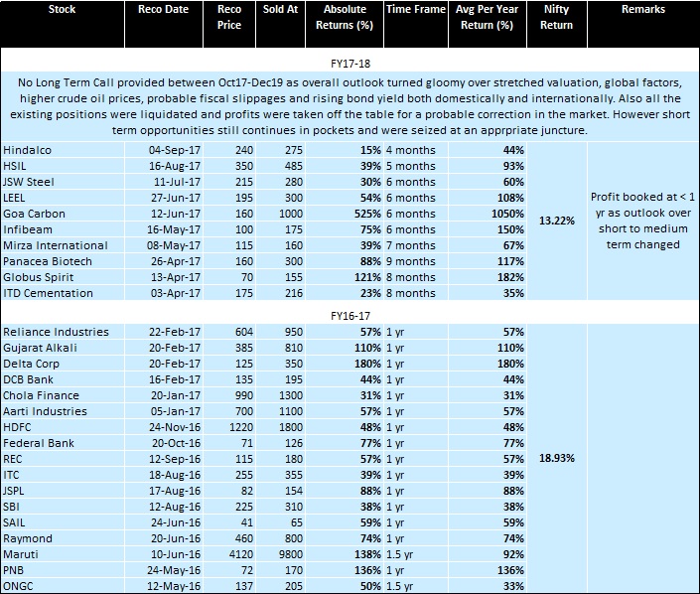
Task: Click the Raymond stock name
Action: tap(28, 538)
